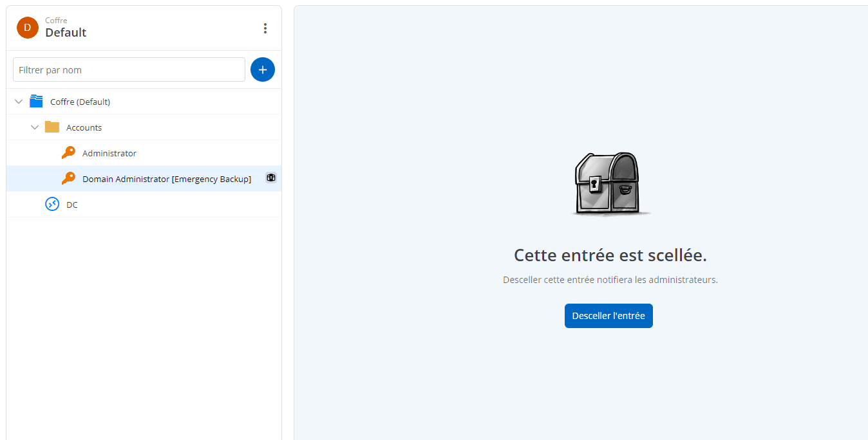Select the Administrator entry
Screen dimensions: 868x440
(x=109, y=152)
